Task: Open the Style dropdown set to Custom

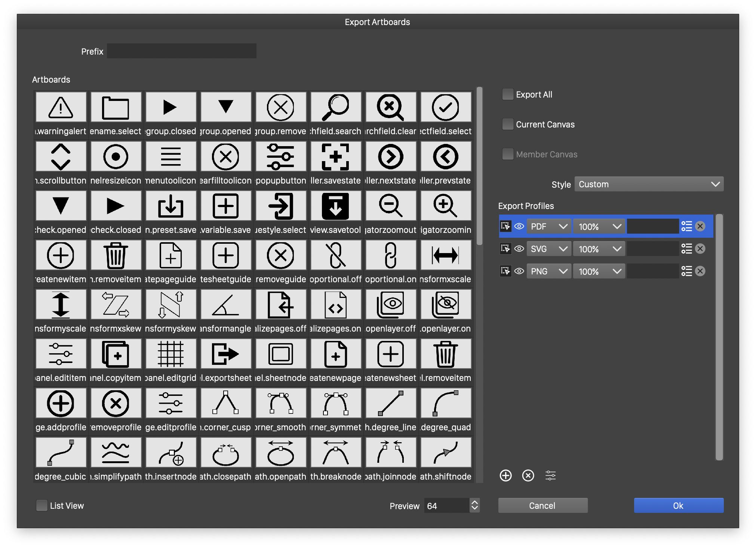Action: (649, 184)
